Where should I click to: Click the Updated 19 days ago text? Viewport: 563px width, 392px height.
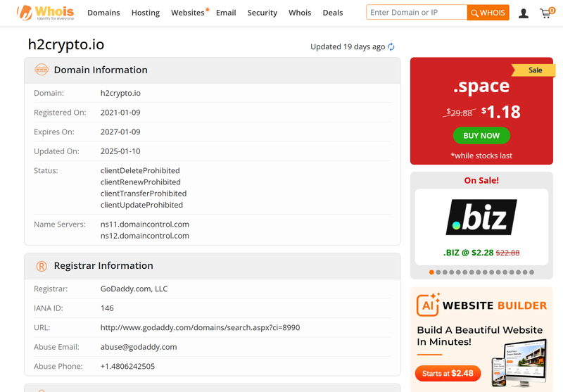click(x=348, y=46)
